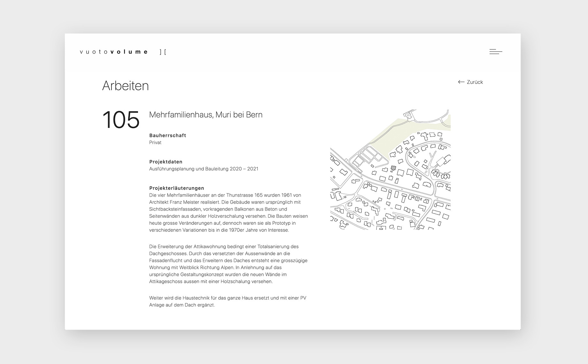This screenshot has width=588, height=364.
Task: Select the Arbeiten page heading
Action: click(x=125, y=86)
